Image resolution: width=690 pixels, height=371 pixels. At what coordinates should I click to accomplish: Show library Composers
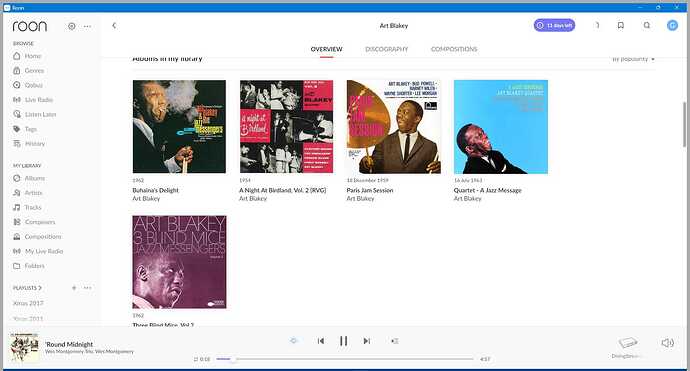click(34, 222)
